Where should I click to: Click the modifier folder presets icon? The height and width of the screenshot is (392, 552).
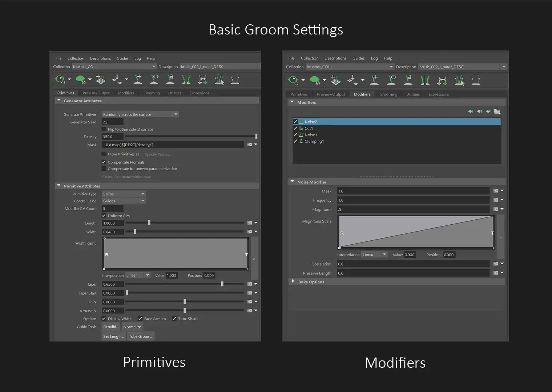497,111
